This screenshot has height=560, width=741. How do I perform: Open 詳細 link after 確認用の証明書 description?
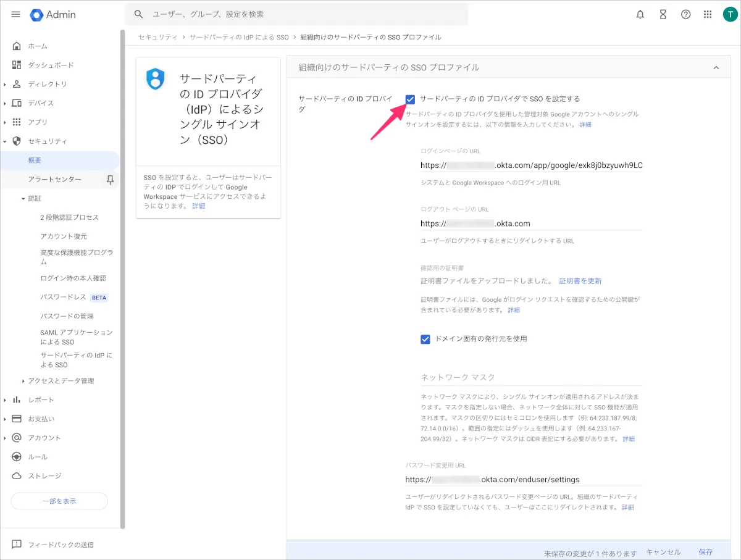pos(514,310)
